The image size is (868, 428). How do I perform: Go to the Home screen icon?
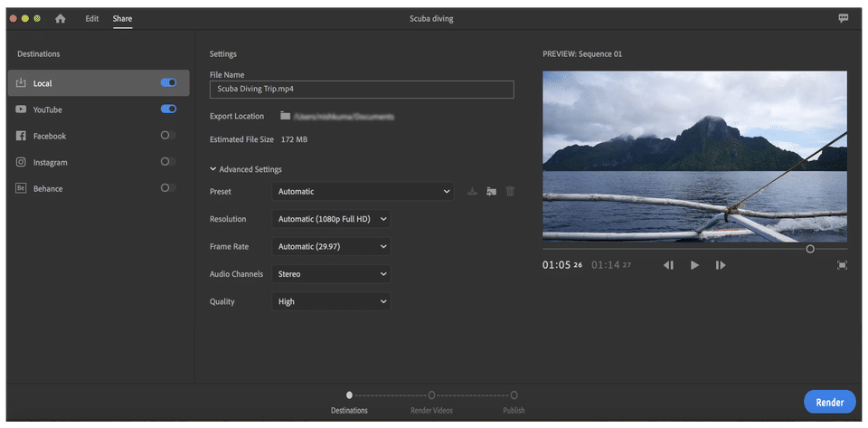[x=61, y=19]
